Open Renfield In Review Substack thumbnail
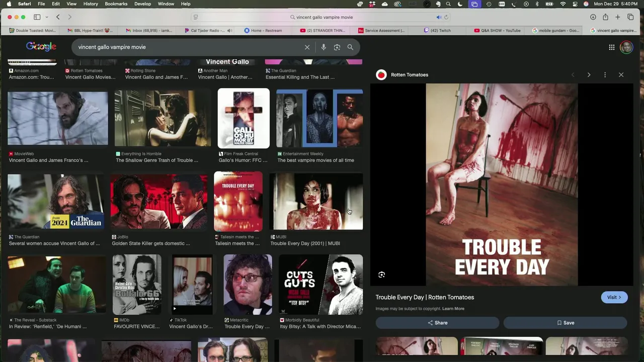644x362 pixels. coord(56,285)
